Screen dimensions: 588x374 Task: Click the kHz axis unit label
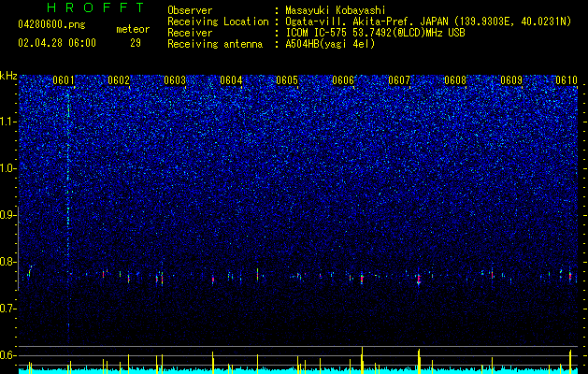[x=8, y=76]
